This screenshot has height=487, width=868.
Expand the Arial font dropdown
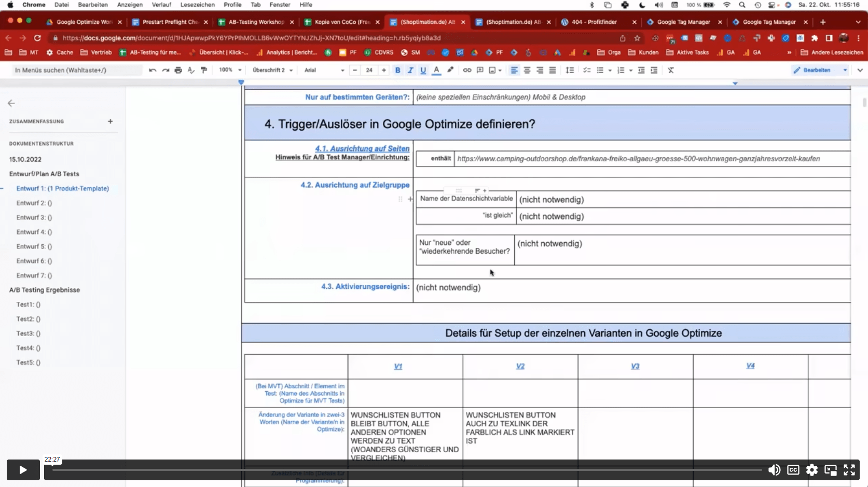click(x=324, y=70)
